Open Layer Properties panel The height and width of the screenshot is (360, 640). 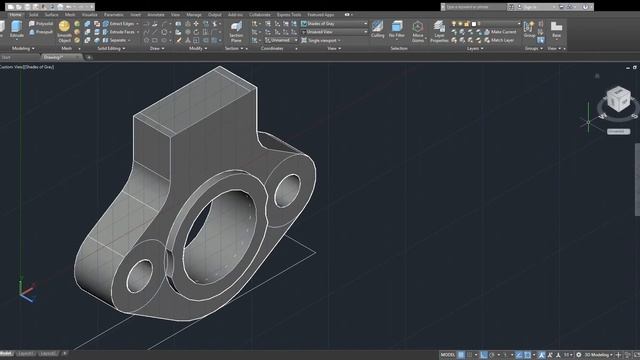click(x=439, y=31)
